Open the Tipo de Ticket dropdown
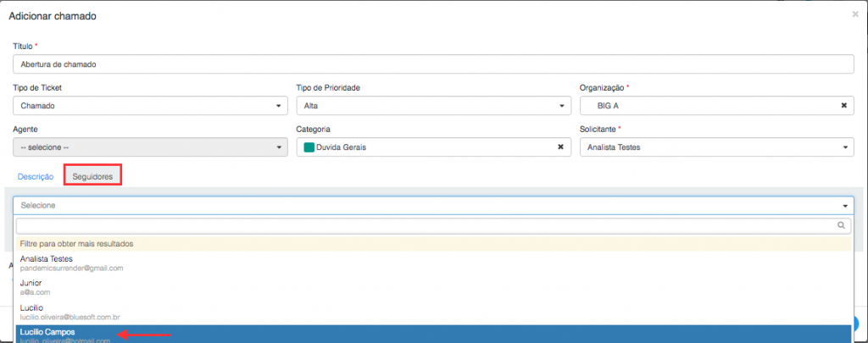This screenshot has height=343, width=868. pyautogui.click(x=150, y=106)
